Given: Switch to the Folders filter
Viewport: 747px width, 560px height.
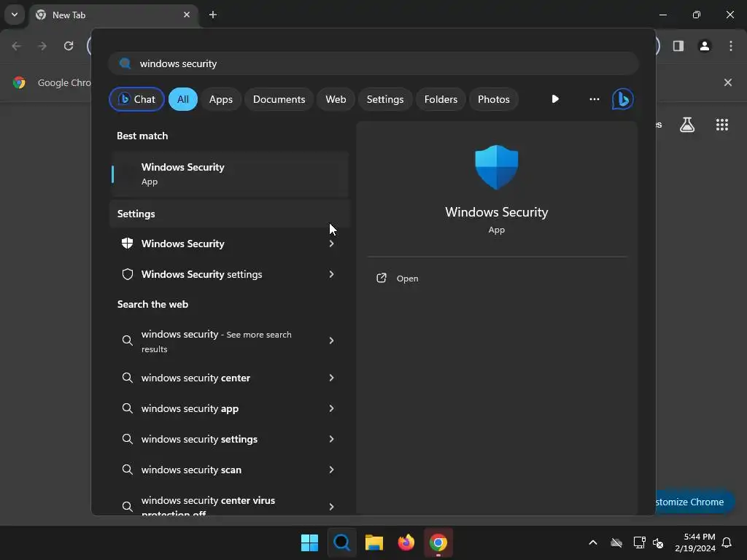Looking at the screenshot, I should 441,99.
